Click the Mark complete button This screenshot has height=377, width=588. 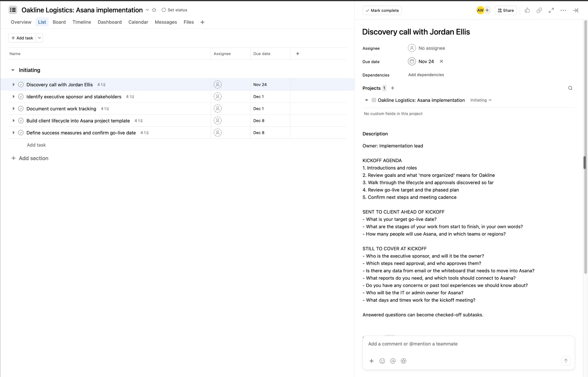coord(382,10)
